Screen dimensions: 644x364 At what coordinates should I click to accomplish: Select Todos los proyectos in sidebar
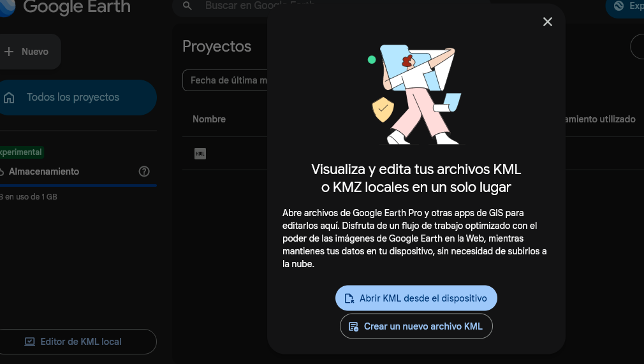[73, 98]
